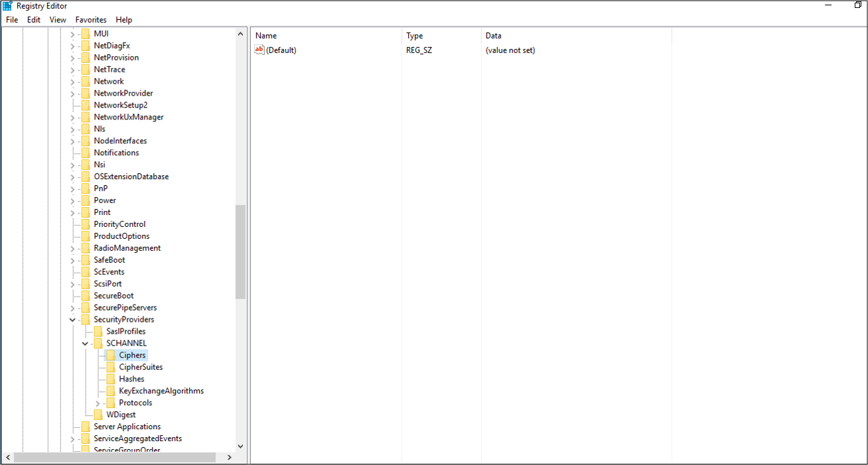Select the SaslProfiles key
This screenshot has height=465, width=868.
tap(125, 332)
